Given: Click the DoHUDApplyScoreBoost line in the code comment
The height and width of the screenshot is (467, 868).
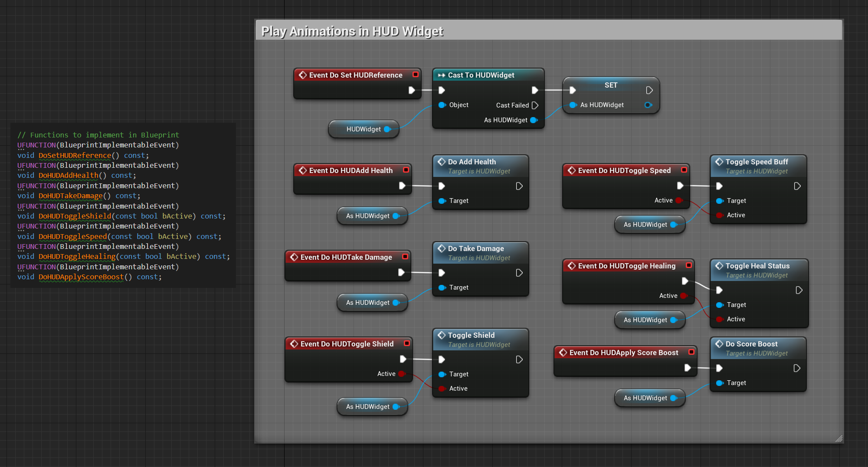Looking at the screenshot, I should click(x=89, y=277).
